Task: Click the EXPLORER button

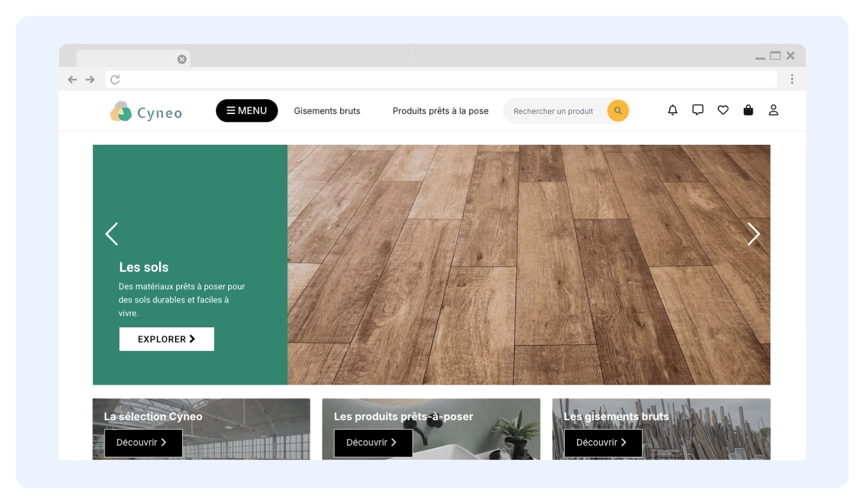Action: click(x=167, y=339)
